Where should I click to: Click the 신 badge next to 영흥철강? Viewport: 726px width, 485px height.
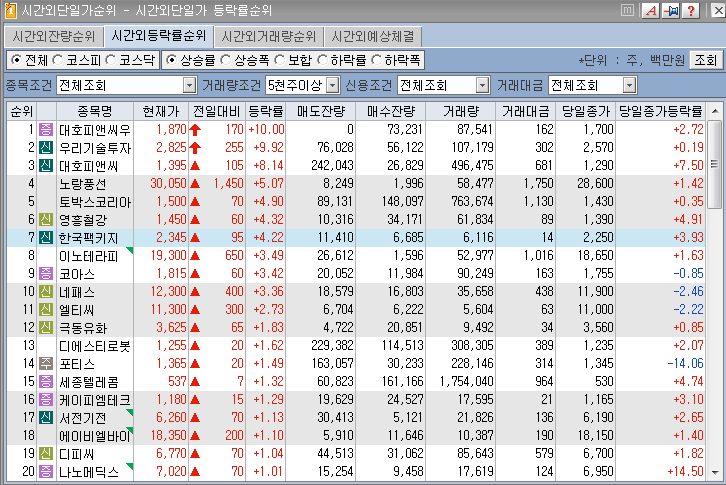pos(46,220)
